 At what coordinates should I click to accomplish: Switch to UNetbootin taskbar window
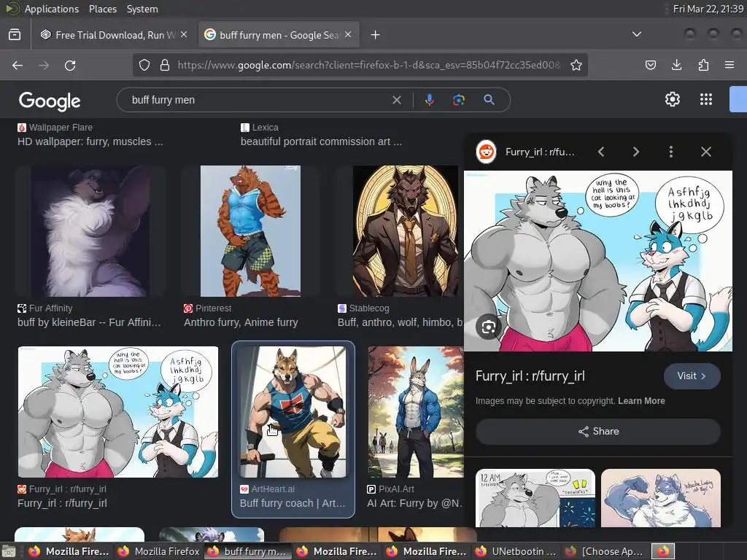[x=517, y=551]
